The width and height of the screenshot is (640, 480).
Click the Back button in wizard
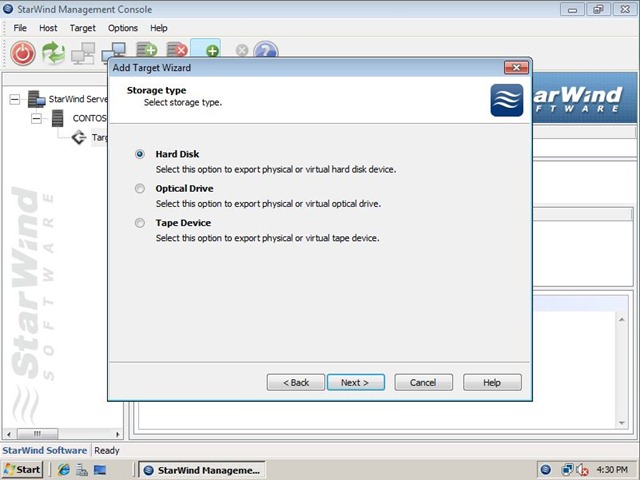[x=296, y=382]
